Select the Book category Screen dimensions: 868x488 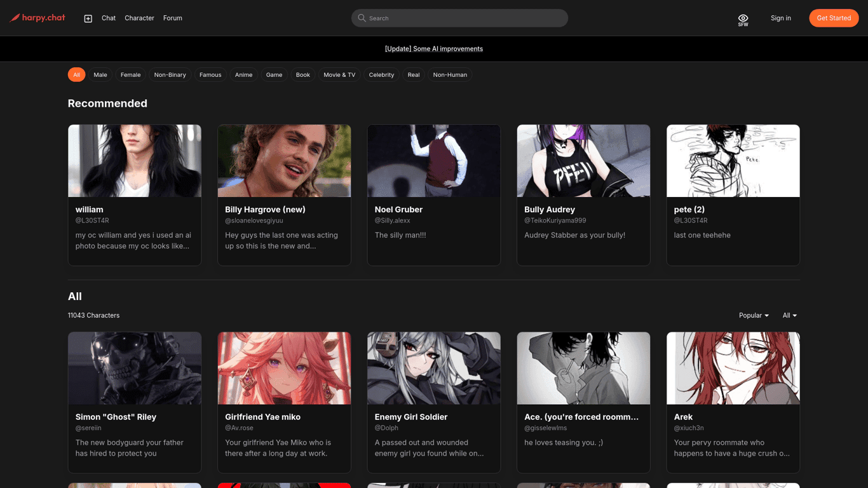303,75
